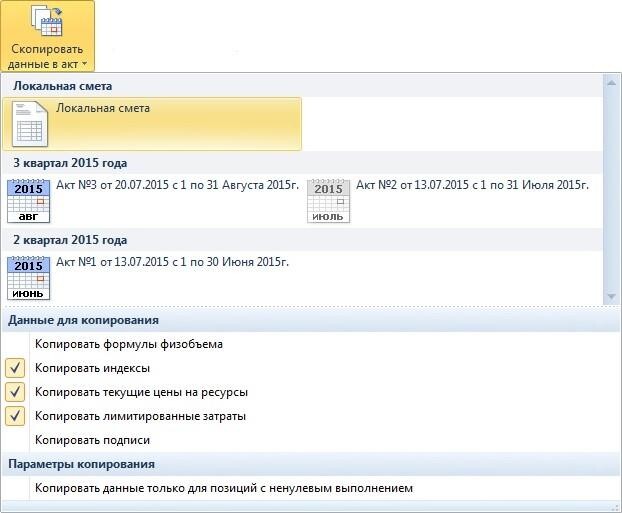622x513 pixels.
Task: Click the Параметры копирования section header
Action: (x=311, y=464)
